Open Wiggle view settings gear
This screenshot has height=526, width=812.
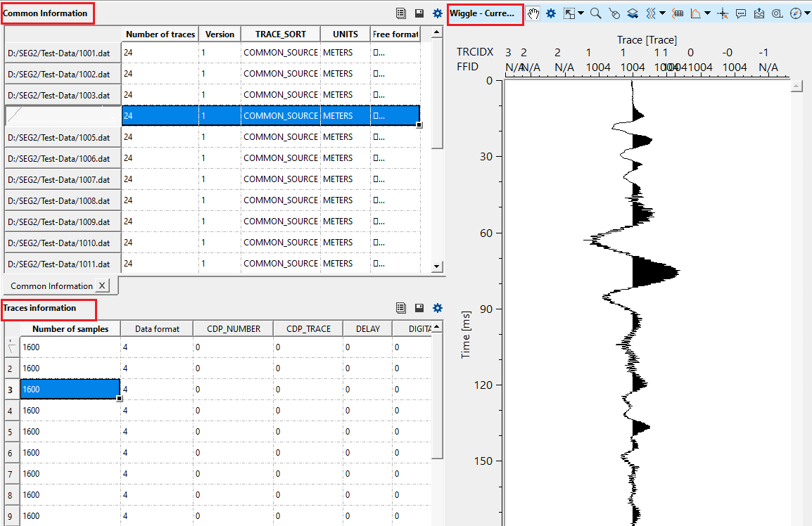point(551,13)
